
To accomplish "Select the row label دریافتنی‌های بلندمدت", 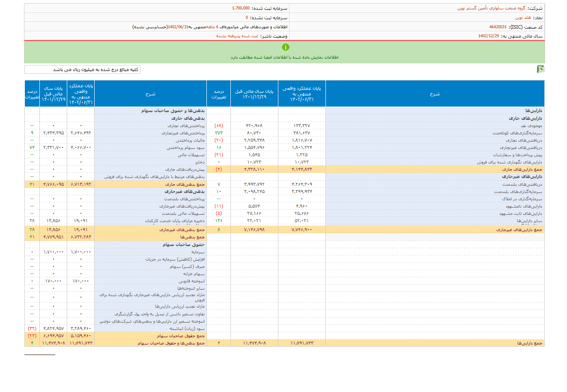I will coord(521,184).
